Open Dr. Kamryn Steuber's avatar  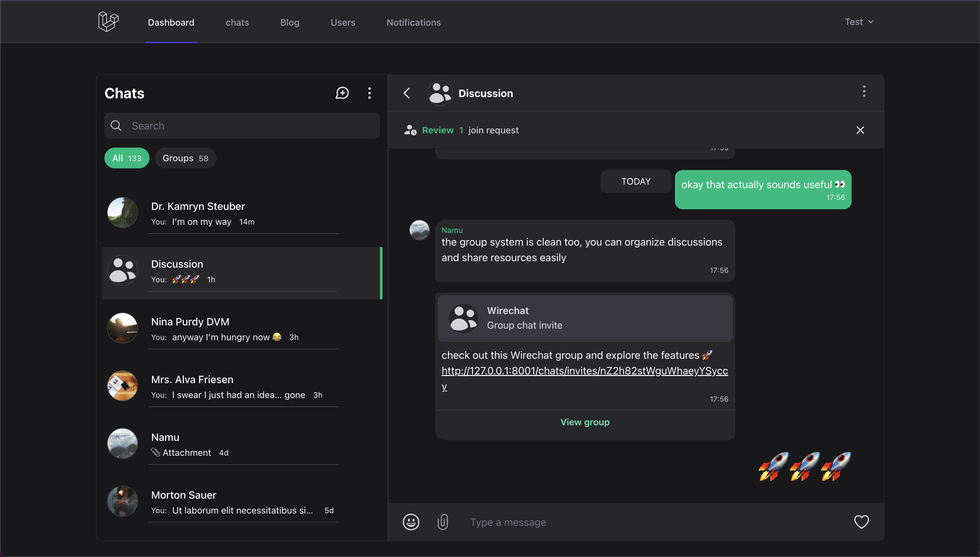122,213
